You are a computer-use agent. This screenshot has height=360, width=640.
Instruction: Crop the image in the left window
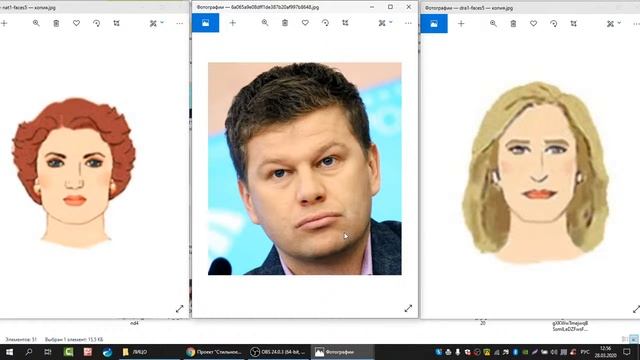116,24
